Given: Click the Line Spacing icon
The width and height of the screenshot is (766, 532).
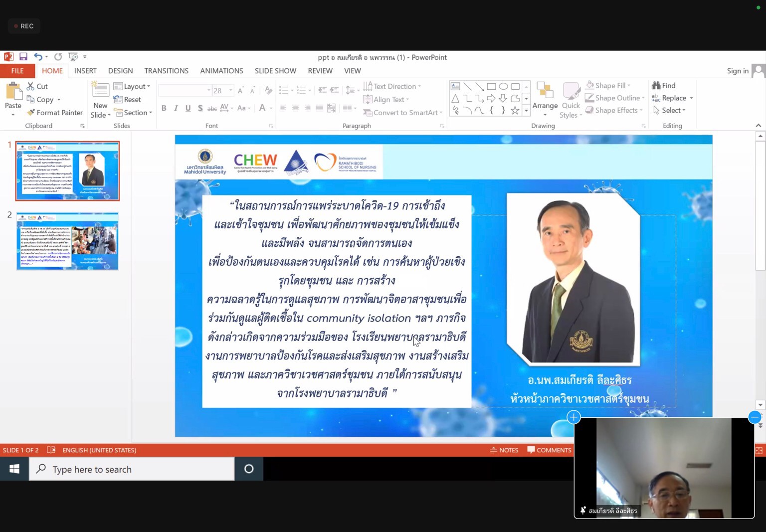Looking at the screenshot, I should point(350,90).
